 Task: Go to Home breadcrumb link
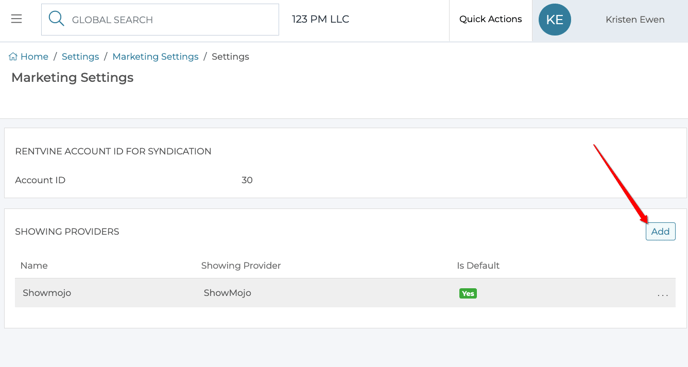click(x=34, y=57)
